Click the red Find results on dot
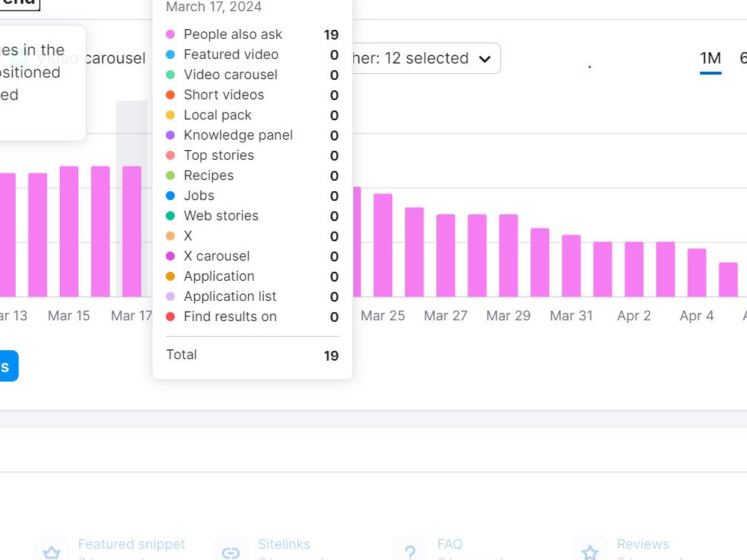This screenshot has height=560, width=747. click(170, 317)
